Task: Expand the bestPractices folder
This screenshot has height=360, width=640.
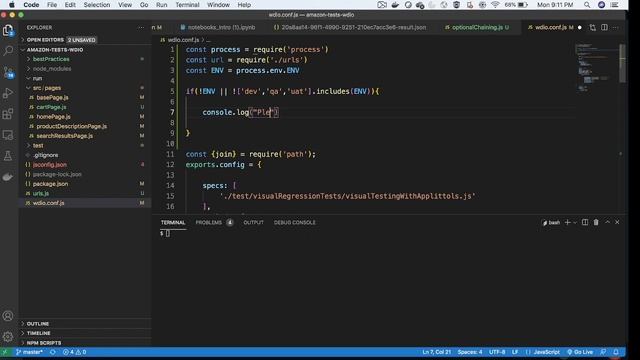Action: click(51, 59)
